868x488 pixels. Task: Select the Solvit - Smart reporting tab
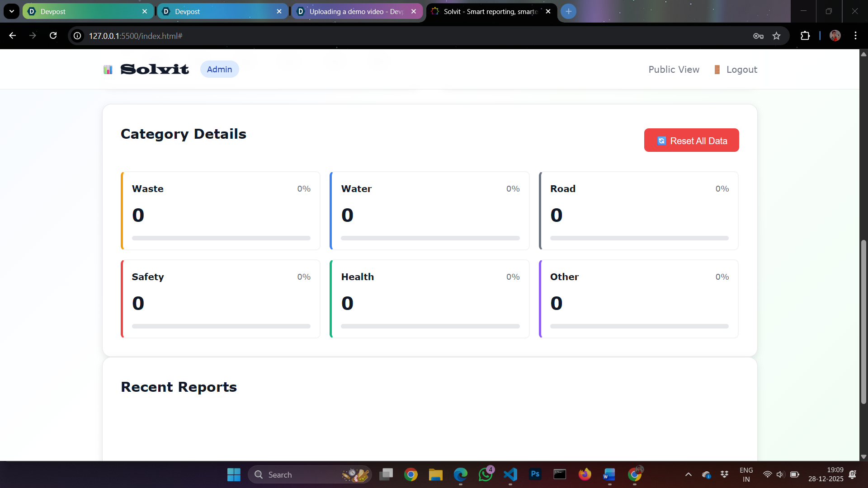(x=491, y=11)
